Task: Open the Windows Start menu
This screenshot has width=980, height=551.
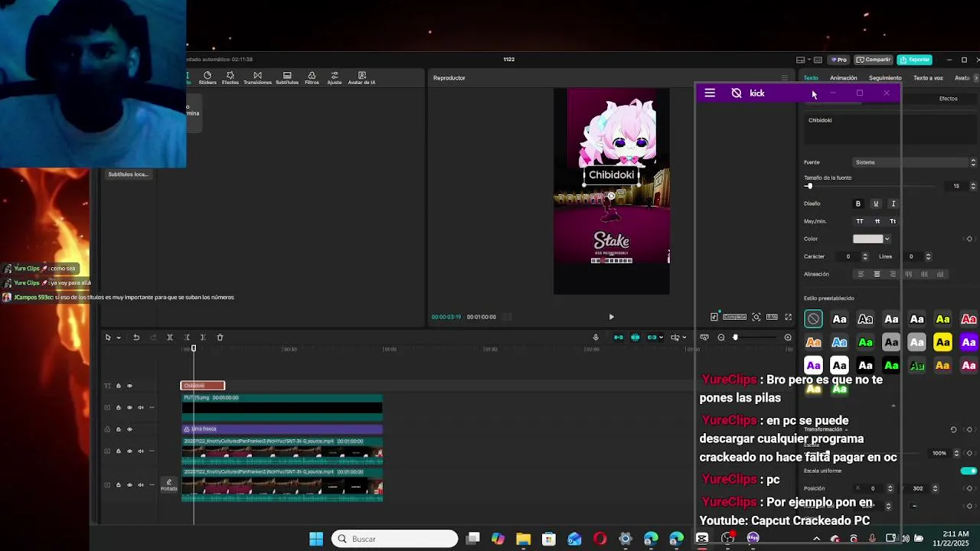Action: 316,539
